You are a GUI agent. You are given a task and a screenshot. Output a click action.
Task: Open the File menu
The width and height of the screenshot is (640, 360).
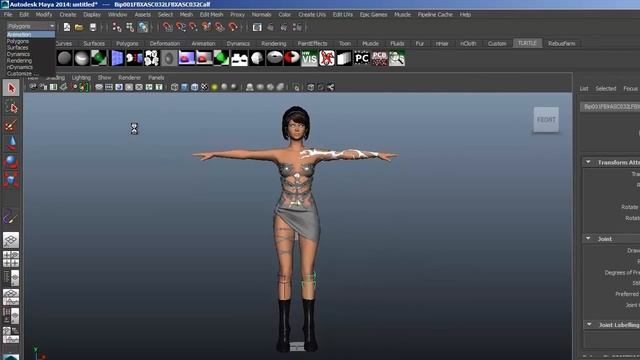pyautogui.click(x=8, y=15)
